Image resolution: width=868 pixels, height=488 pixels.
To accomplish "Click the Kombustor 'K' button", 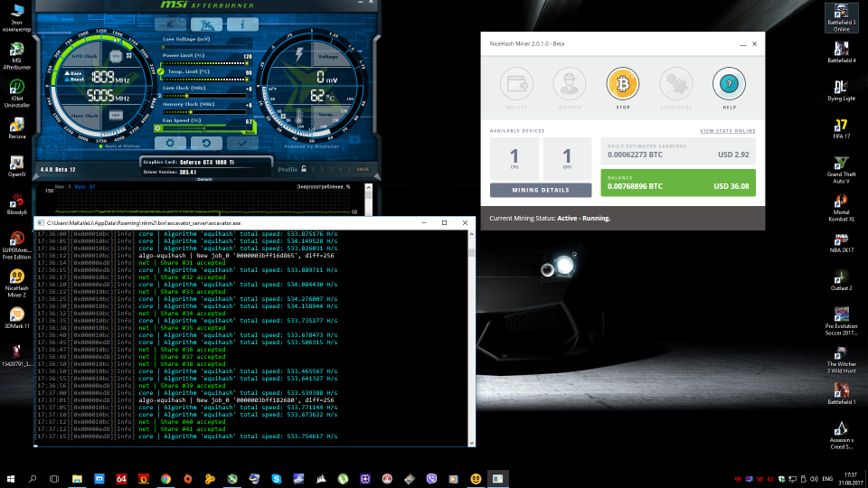I will pos(170,24).
